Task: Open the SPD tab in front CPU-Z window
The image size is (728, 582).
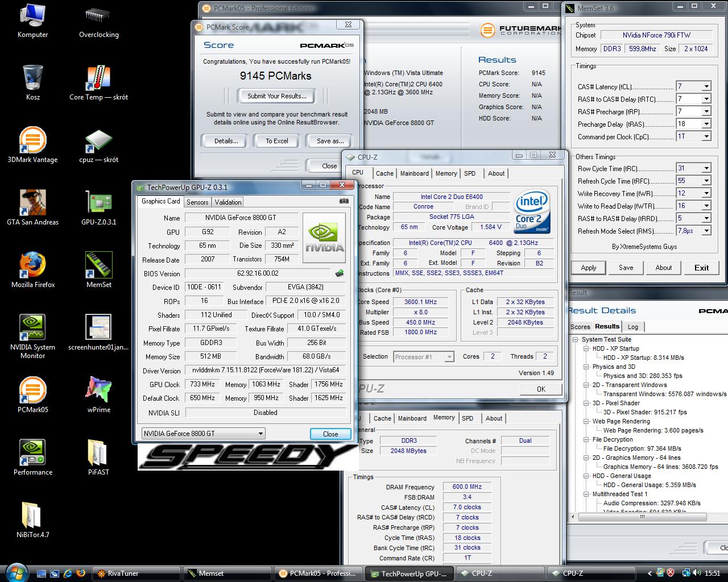Action: (x=470, y=173)
